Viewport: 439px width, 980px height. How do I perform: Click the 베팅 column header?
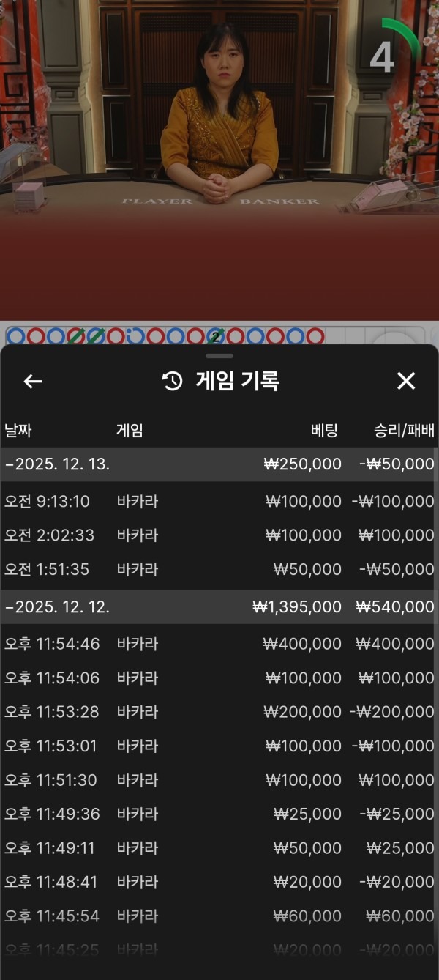tap(324, 431)
